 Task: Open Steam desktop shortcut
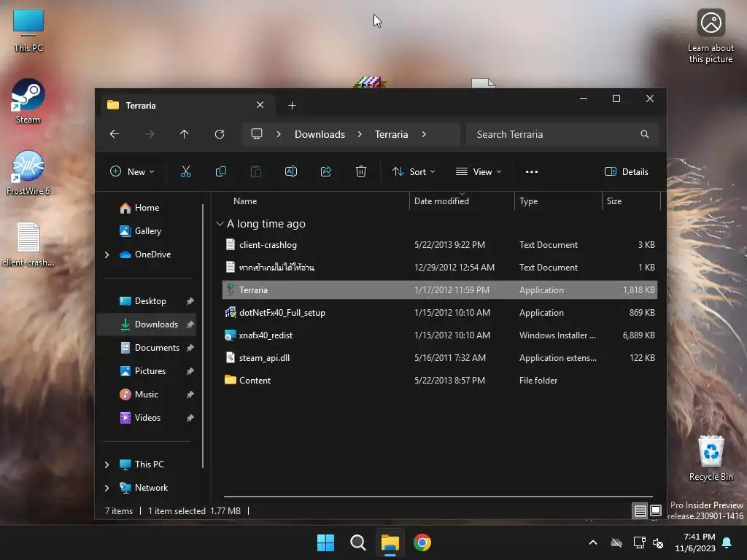tap(28, 101)
